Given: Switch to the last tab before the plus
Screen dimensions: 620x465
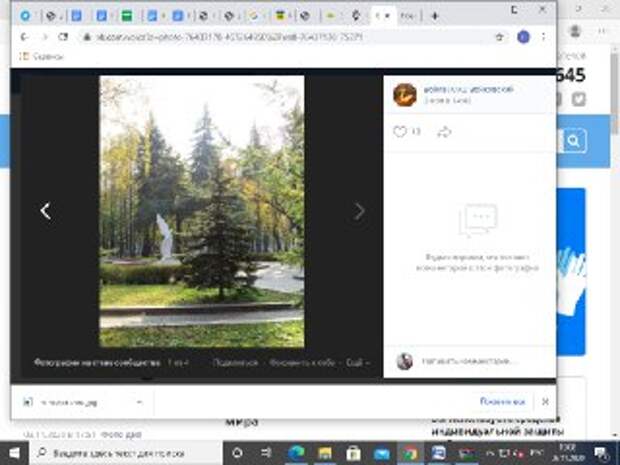Looking at the screenshot, I should [408, 16].
